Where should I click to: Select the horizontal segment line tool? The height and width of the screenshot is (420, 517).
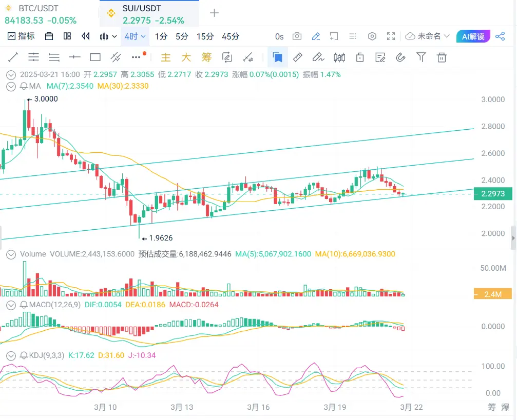(74, 57)
